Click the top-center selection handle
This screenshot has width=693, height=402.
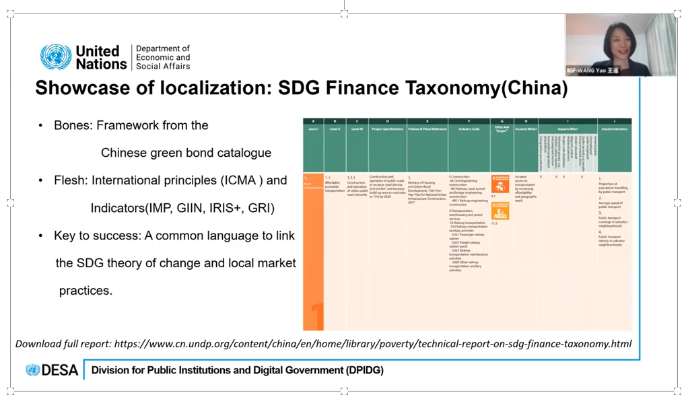[x=344, y=15]
